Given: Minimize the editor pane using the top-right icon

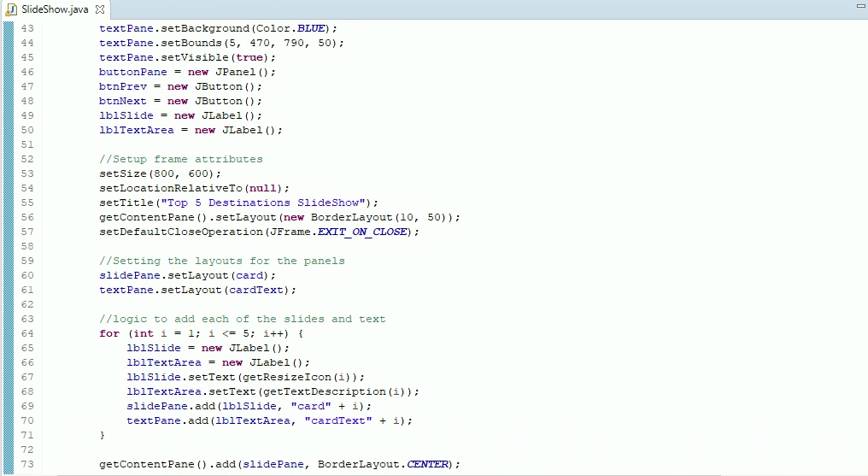Looking at the screenshot, I should tap(861, 5).
